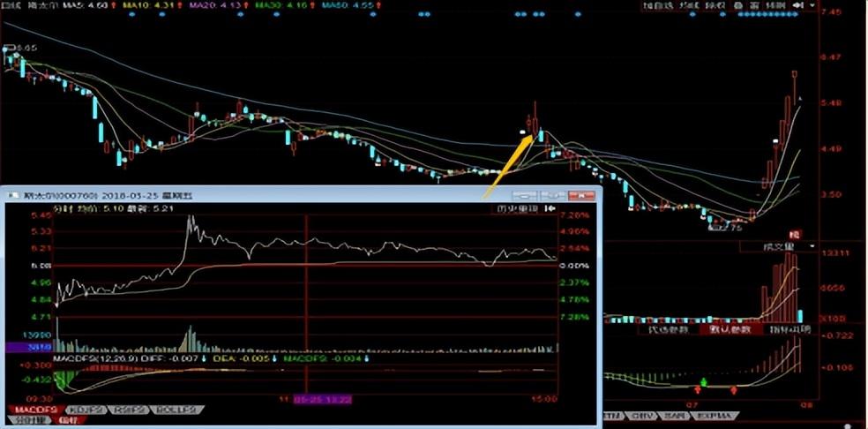Click the red square badge below the price chart

point(795,234)
